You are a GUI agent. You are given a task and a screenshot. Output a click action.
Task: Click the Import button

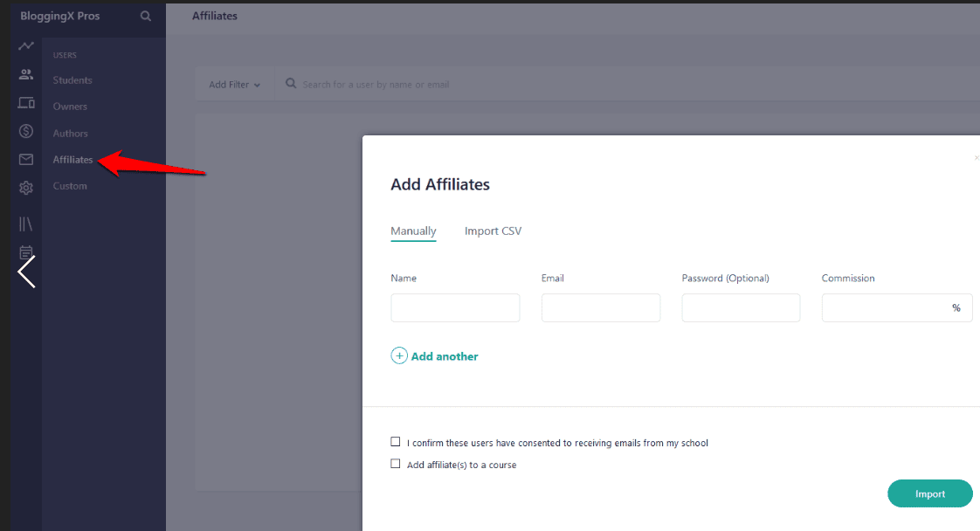tap(929, 493)
